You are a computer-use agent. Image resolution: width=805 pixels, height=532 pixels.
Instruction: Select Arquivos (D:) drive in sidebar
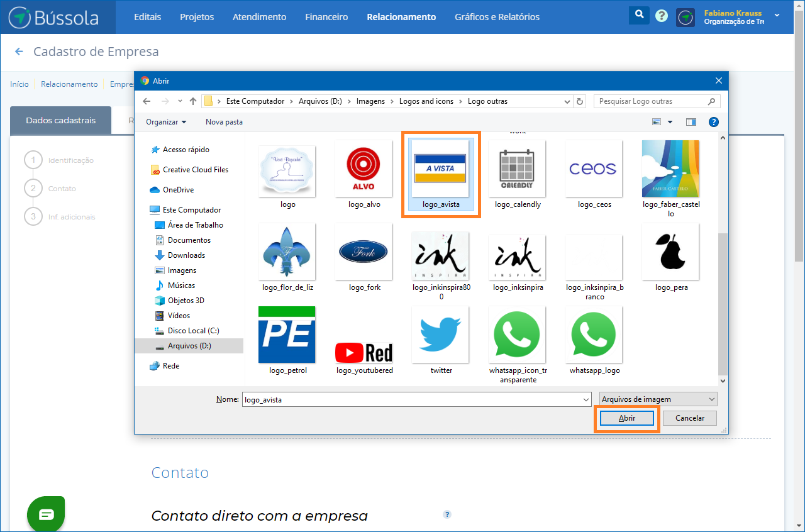click(189, 346)
